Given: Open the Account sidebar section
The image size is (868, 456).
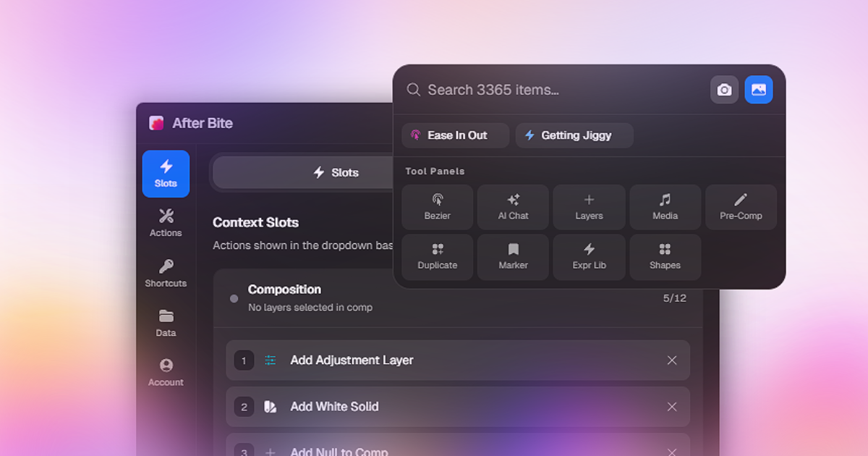Looking at the screenshot, I should pyautogui.click(x=166, y=373).
